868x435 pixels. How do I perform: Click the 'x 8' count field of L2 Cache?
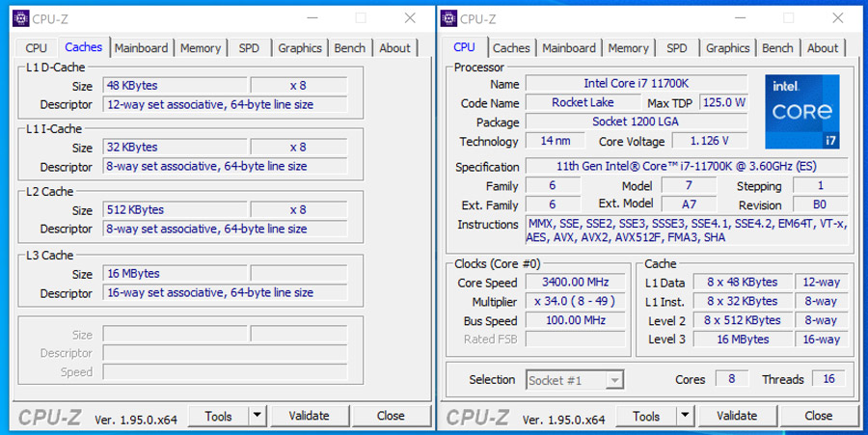[299, 209]
